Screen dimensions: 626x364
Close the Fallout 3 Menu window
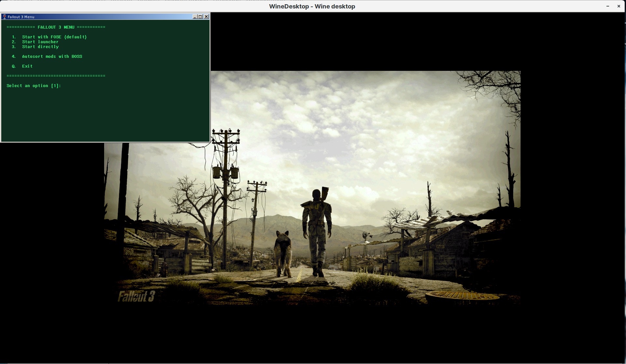point(206,17)
